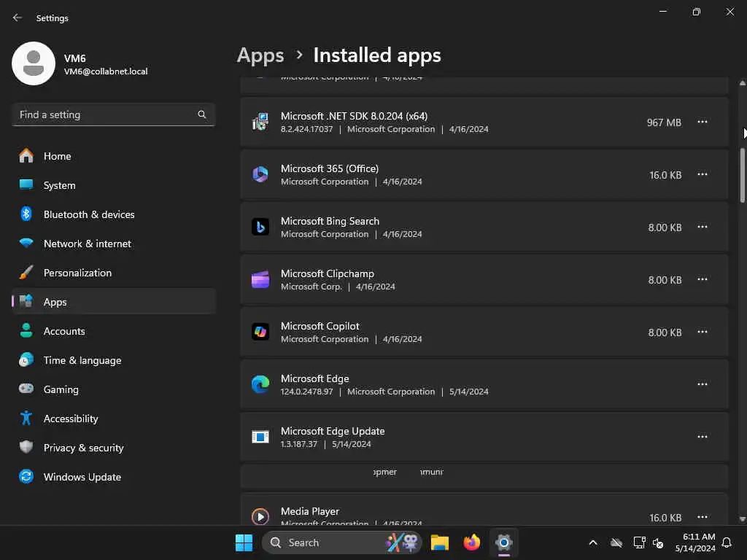The width and height of the screenshot is (747, 560).
Task: Open more options for Microsoft Copilot
Action: [703, 332]
